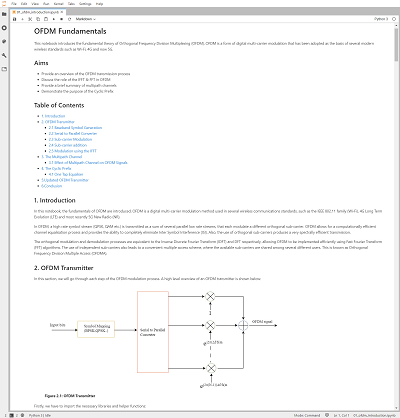Run the selected cell with the play icon
The height and width of the screenshot is (418, 400).
point(54,19)
